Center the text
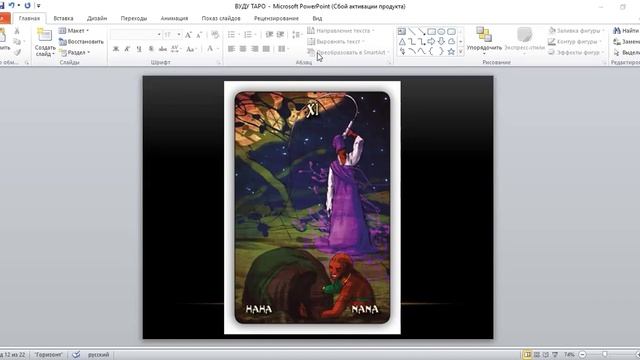 (243, 49)
